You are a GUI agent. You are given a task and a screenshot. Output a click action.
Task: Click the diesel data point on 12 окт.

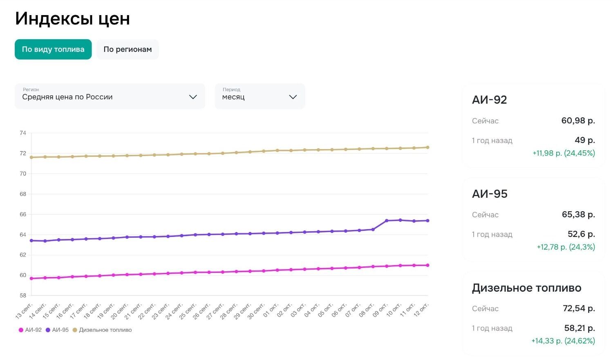click(427, 147)
